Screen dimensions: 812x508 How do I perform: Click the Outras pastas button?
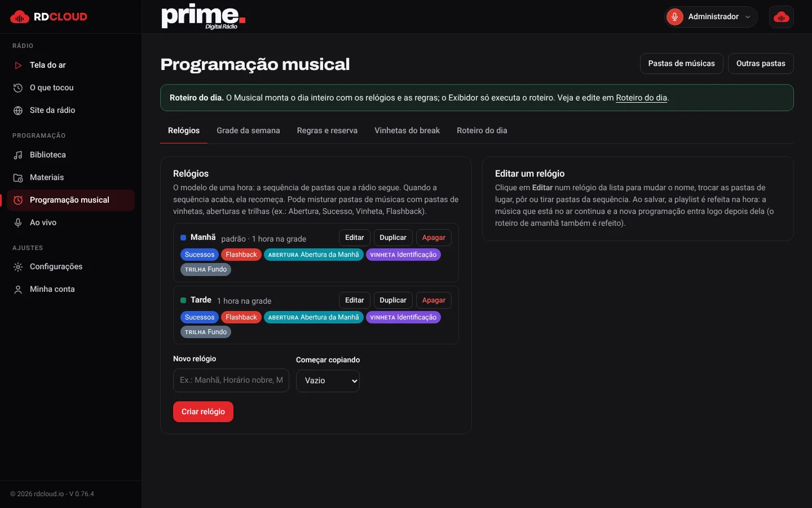click(x=761, y=64)
